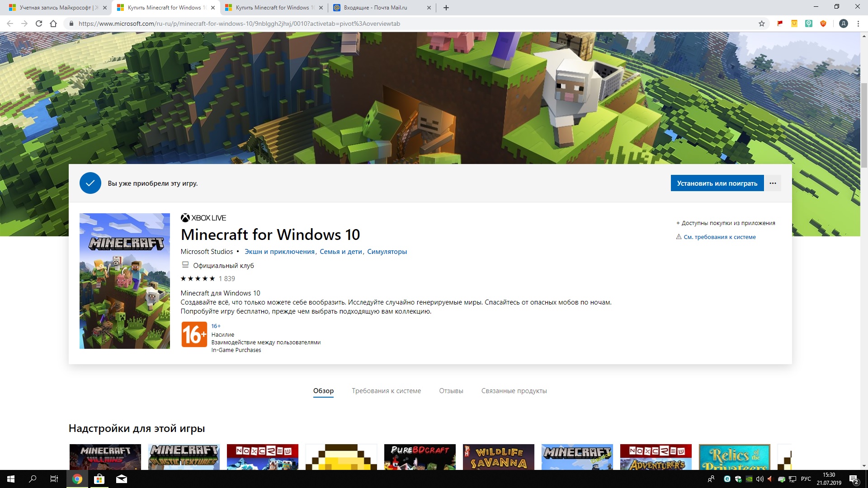Open the PureBDcraft add-on thumbnail
The height and width of the screenshot is (488, 868).
point(420,457)
